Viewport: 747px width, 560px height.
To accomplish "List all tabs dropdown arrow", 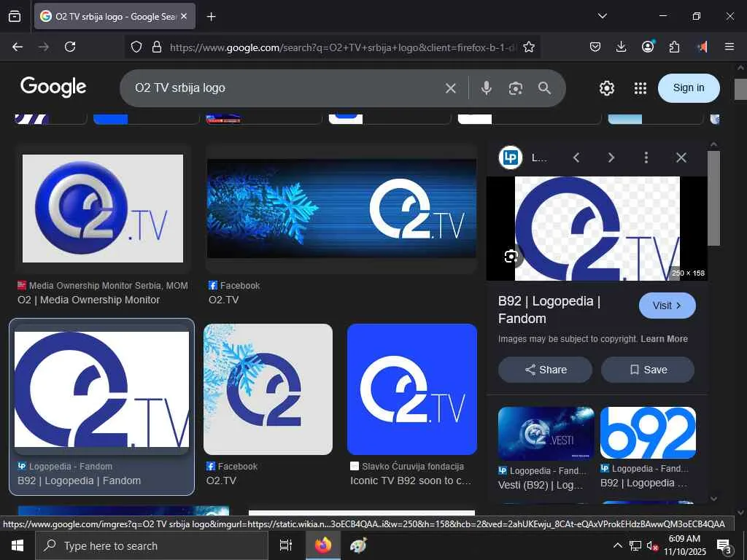I will (x=603, y=16).
